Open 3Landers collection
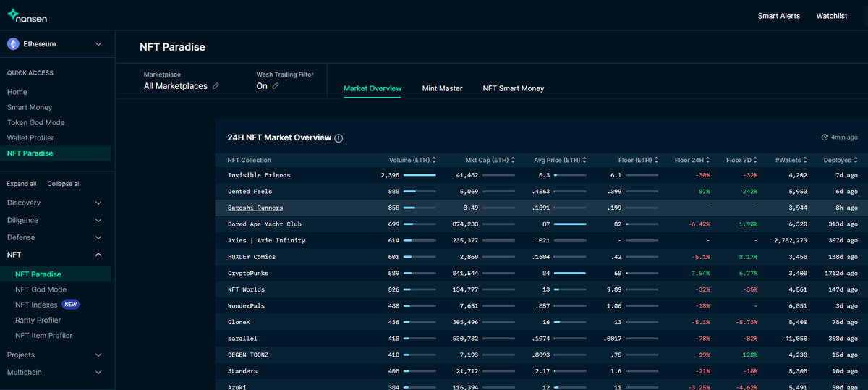Viewport: 868px width, 390px height. [242, 371]
